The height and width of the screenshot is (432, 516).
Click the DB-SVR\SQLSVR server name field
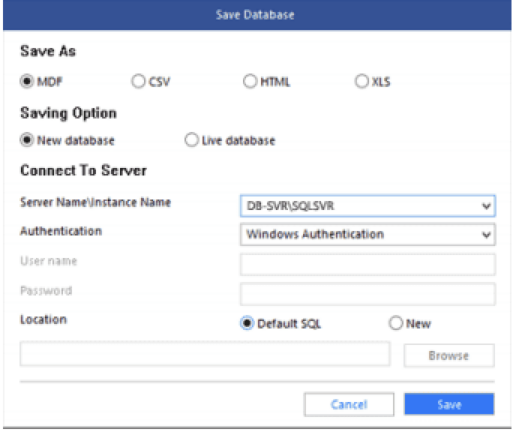coord(368,206)
